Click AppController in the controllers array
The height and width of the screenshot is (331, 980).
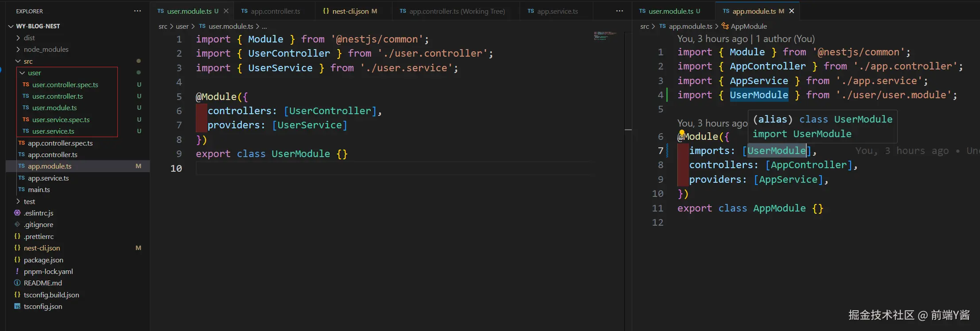[x=809, y=165]
